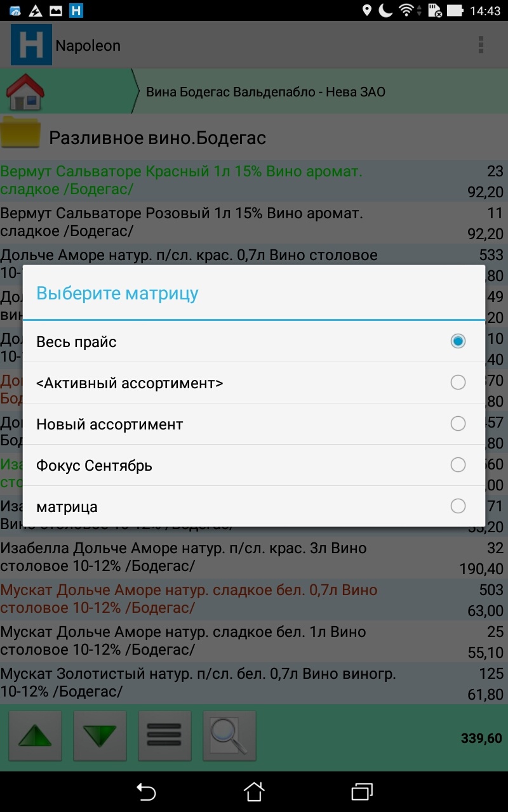
Task: Choose the матрица option in dialog
Action: [x=254, y=506]
